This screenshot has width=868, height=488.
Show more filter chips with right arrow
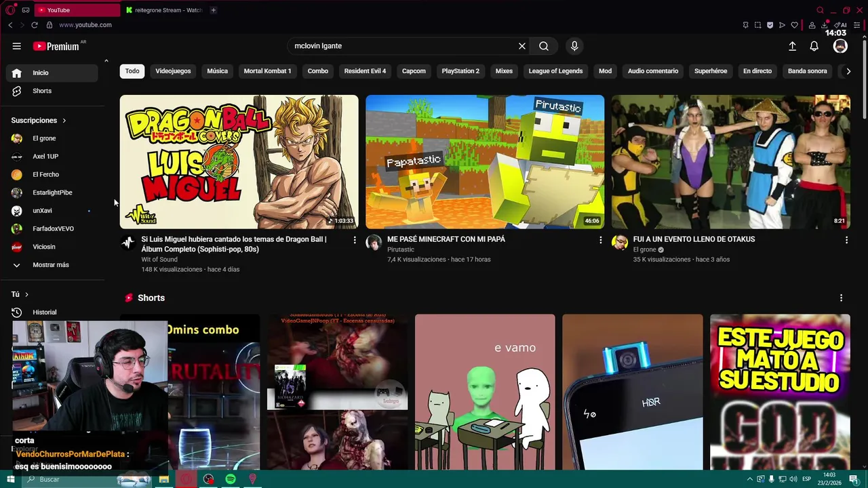click(848, 71)
